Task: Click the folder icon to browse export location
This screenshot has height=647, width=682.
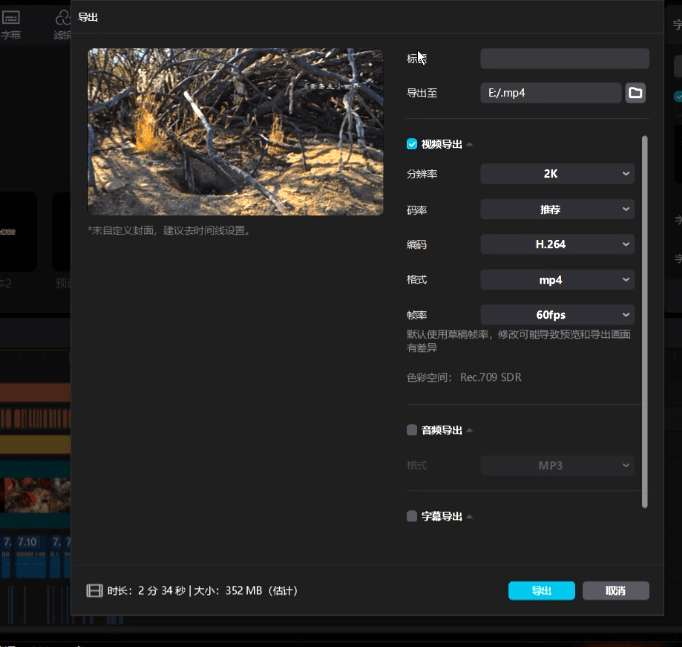Action: click(x=635, y=93)
